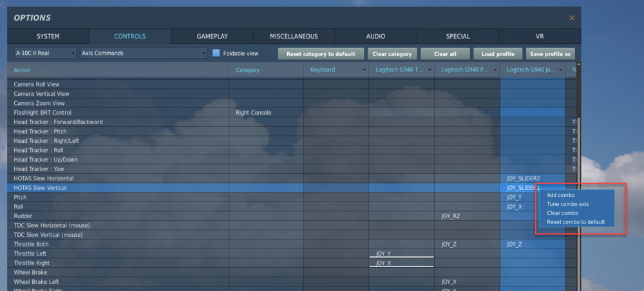Viewport: 644px width, 291px height.
Task: Go to the GAMEPLAY tab
Action: (x=212, y=36)
